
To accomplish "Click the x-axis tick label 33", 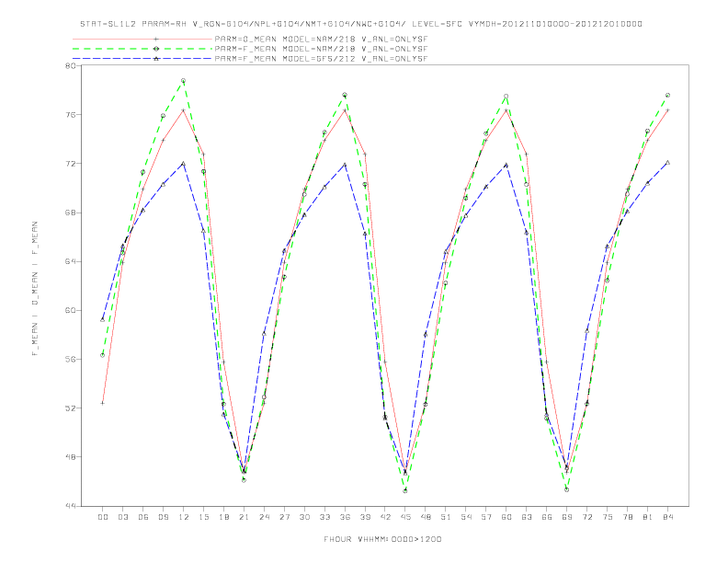I will tap(324, 517).
